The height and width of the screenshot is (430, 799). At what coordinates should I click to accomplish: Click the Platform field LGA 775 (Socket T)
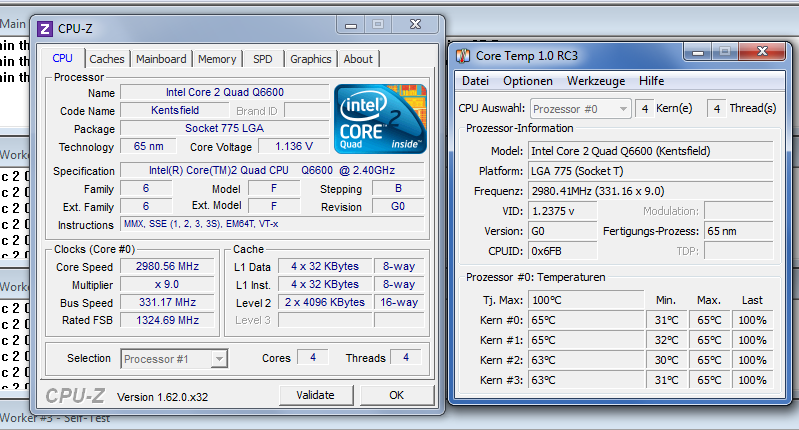(x=651, y=171)
